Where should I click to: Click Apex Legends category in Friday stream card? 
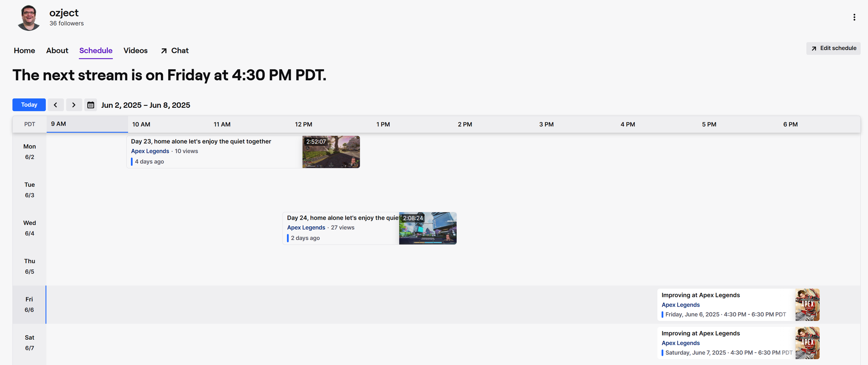[x=681, y=305]
